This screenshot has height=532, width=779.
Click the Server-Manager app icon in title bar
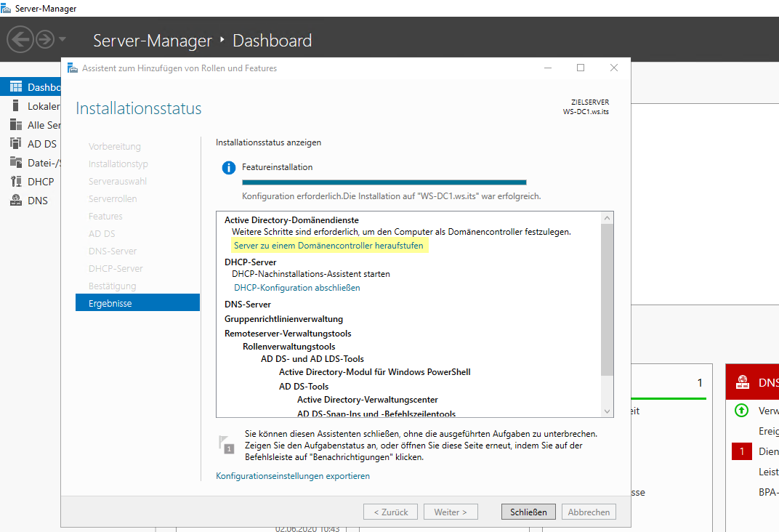(6, 9)
